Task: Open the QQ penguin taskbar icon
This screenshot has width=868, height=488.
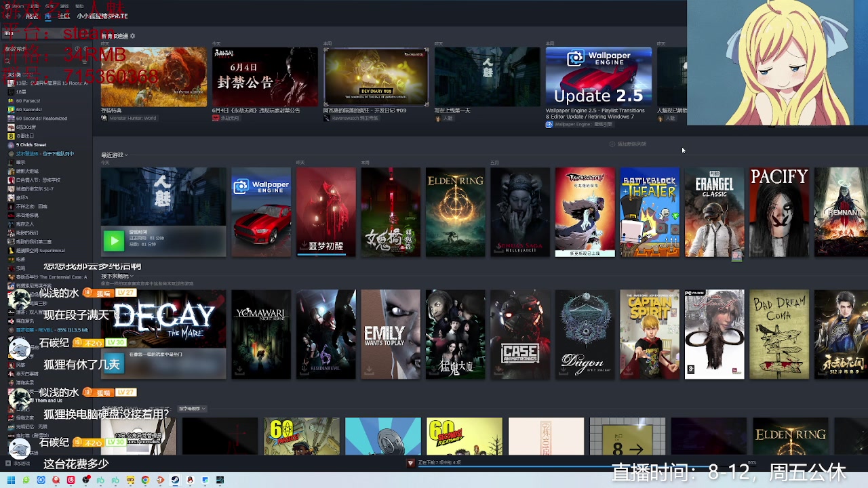Action: [x=190, y=480]
